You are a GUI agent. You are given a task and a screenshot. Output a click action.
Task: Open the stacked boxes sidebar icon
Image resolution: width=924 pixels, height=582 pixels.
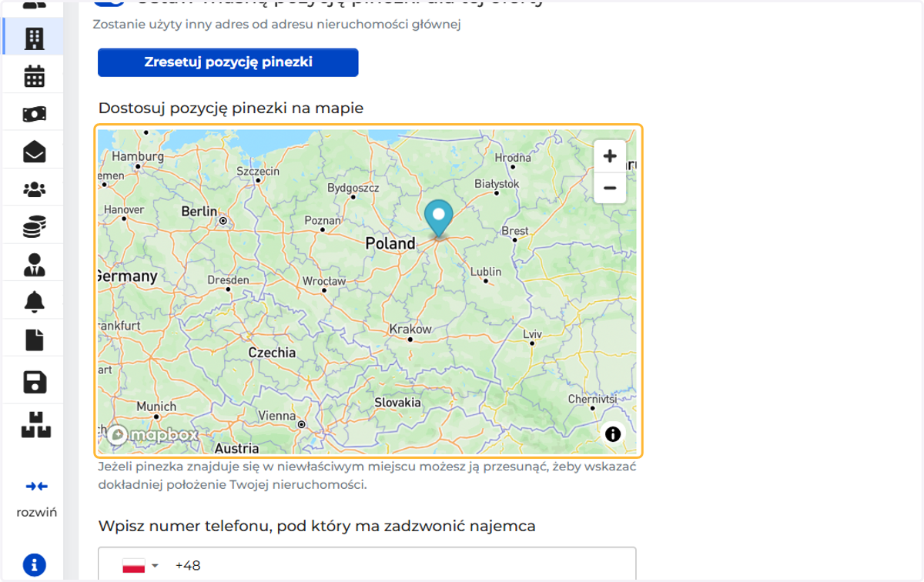35,424
